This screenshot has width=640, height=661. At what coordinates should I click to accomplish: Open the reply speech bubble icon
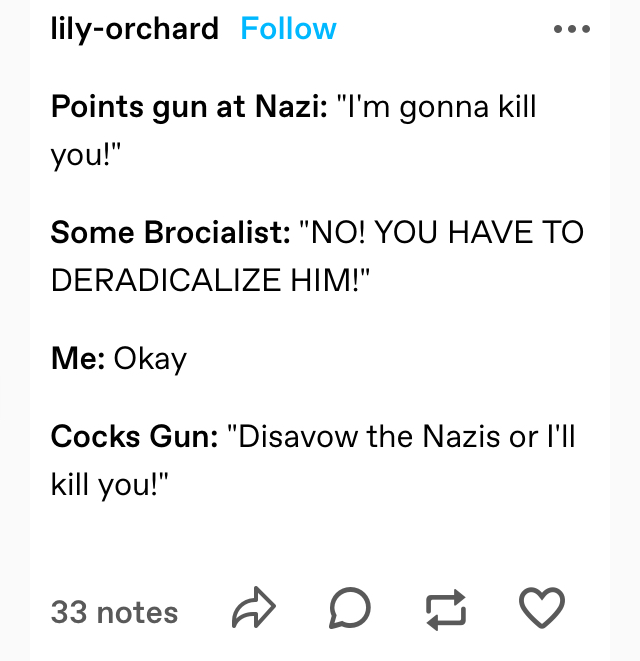(350, 608)
